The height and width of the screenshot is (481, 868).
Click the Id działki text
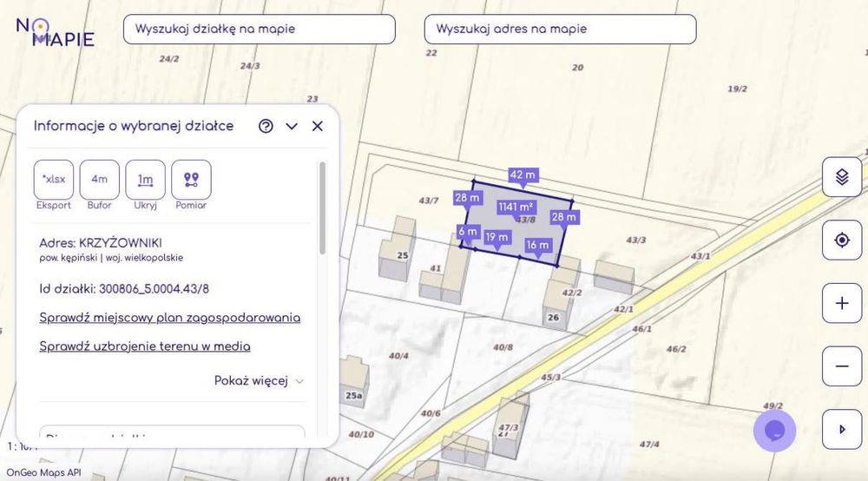click(x=124, y=289)
